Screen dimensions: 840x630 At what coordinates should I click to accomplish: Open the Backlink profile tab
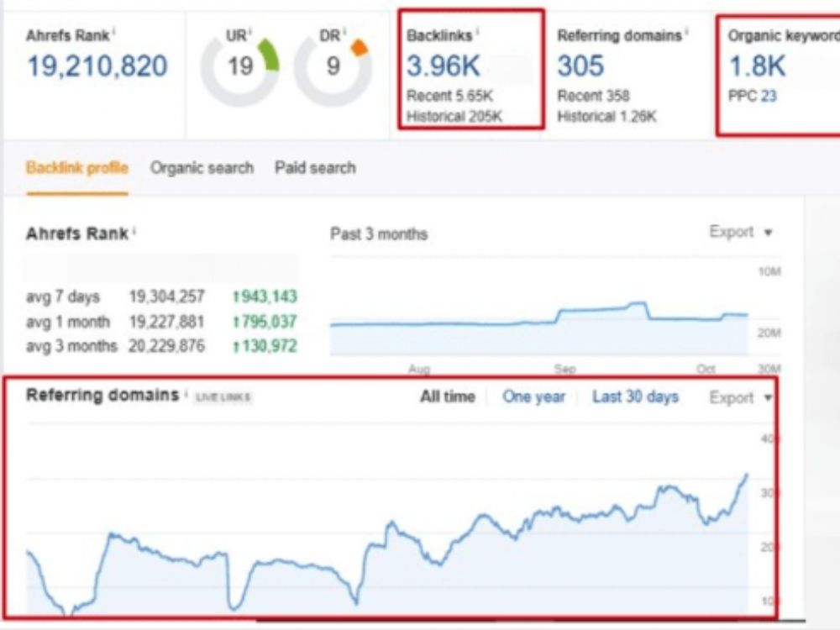coord(77,168)
